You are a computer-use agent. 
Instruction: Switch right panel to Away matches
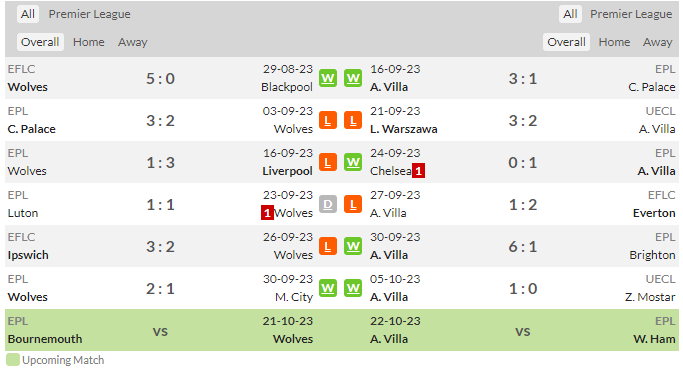point(657,42)
